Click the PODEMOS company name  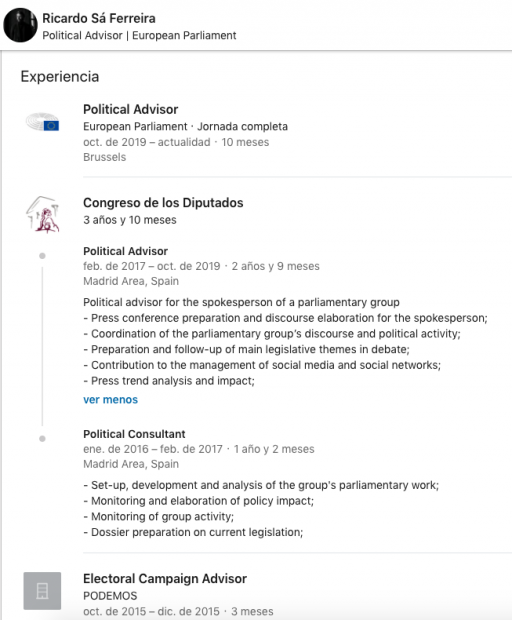[110, 596]
